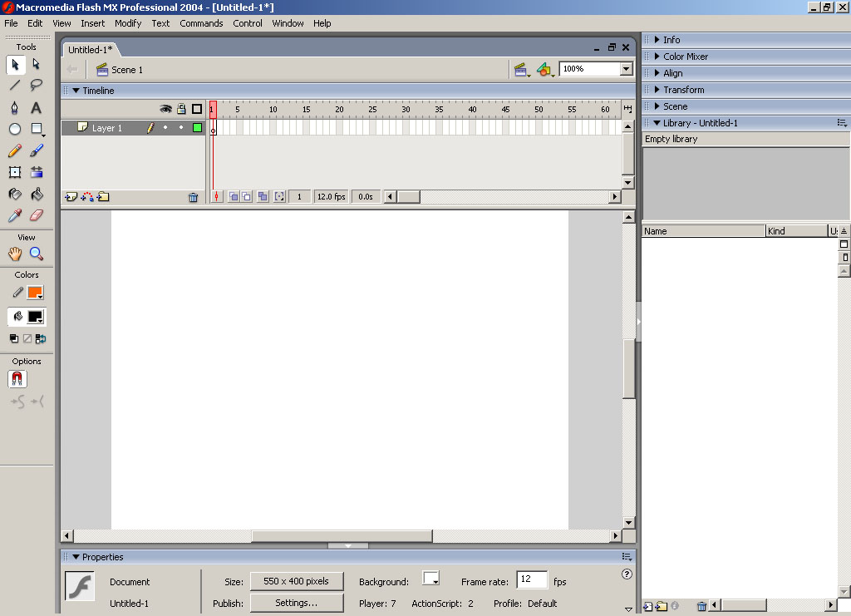The width and height of the screenshot is (851, 616).
Task: Open the Modify menu
Action: pyautogui.click(x=128, y=23)
